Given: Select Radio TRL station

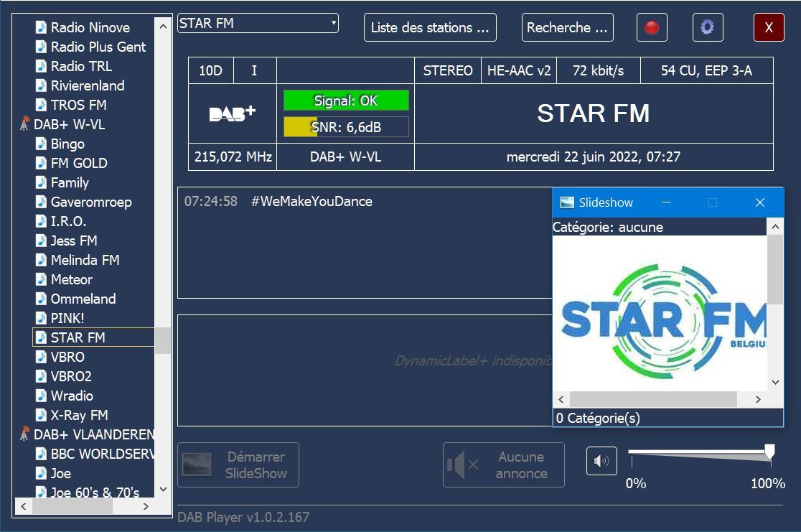Looking at the screenshot, I should tap(81, 66).
